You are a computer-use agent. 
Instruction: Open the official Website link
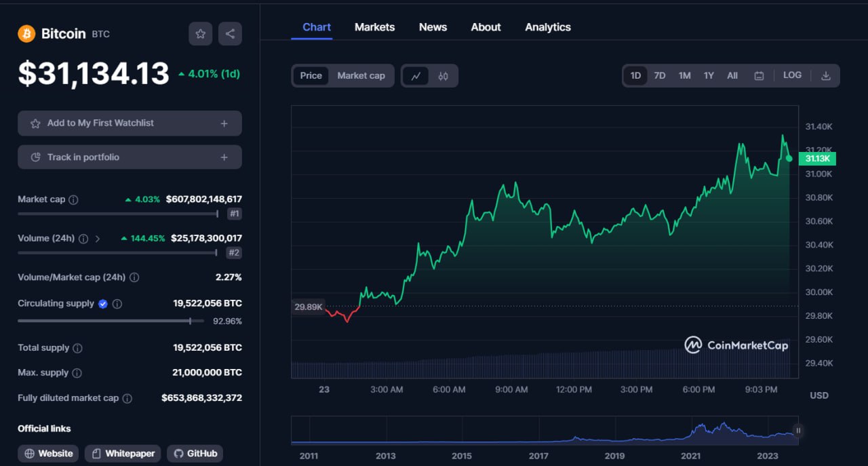(48, 453)
